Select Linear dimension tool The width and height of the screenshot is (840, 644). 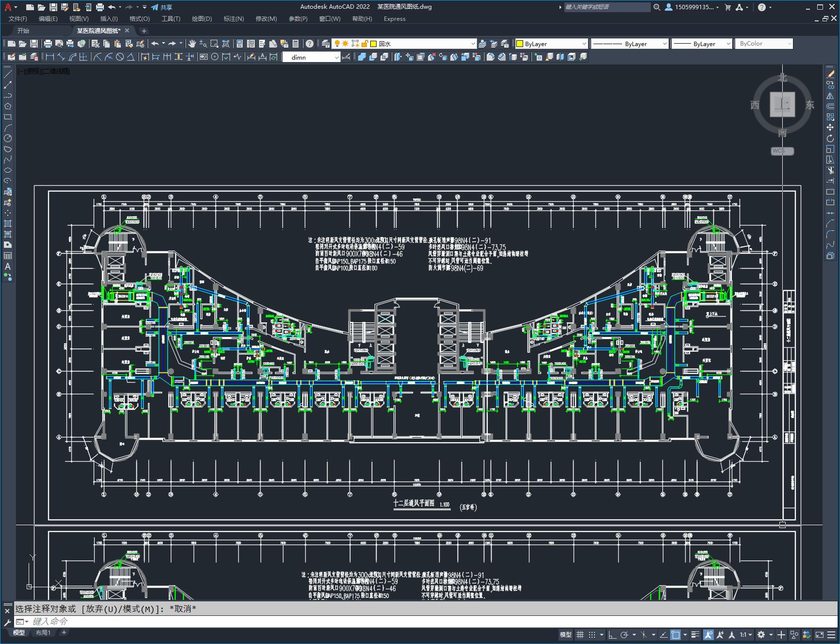click(x=49, y=57)
